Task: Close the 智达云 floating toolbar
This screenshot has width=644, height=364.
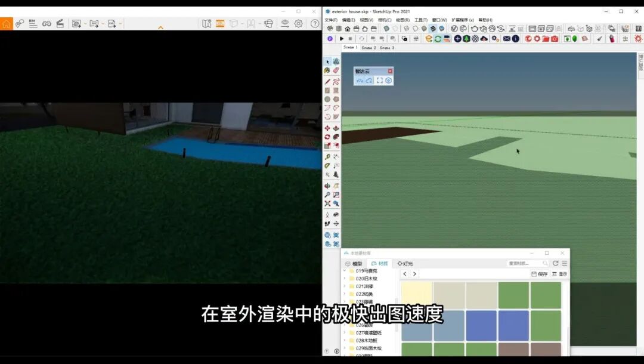Action: [390, 71]
